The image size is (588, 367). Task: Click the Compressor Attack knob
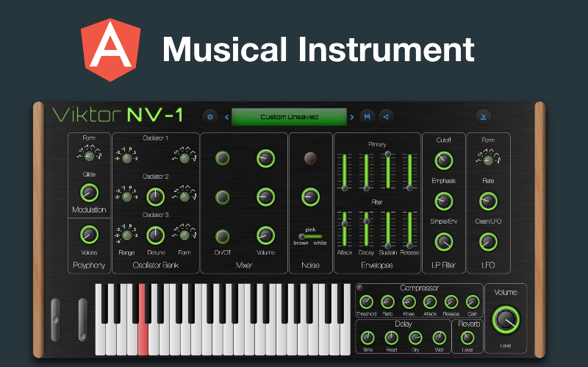[x=430, y=302]
